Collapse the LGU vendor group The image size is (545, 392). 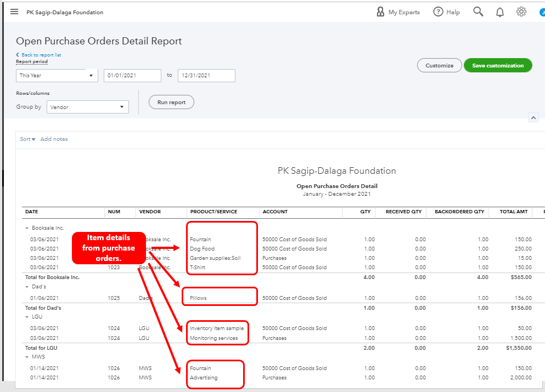pos(27,317)
